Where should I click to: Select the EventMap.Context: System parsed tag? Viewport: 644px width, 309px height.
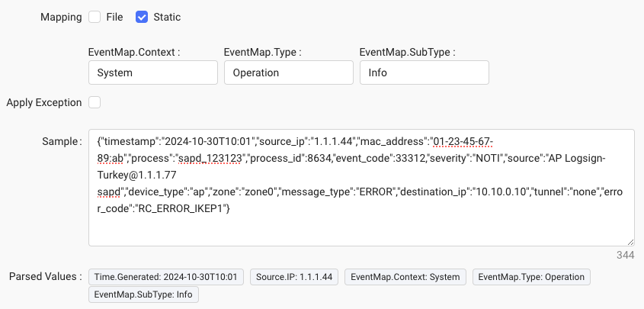tap(405, 277)
